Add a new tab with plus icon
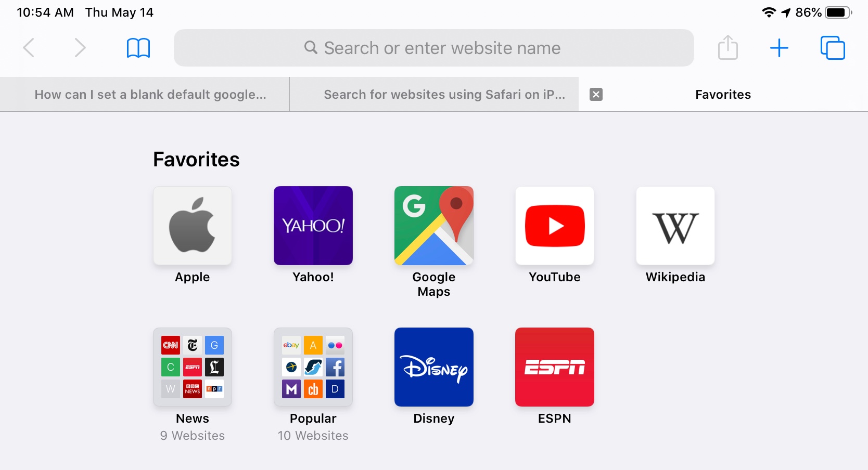 coord(779,48)
